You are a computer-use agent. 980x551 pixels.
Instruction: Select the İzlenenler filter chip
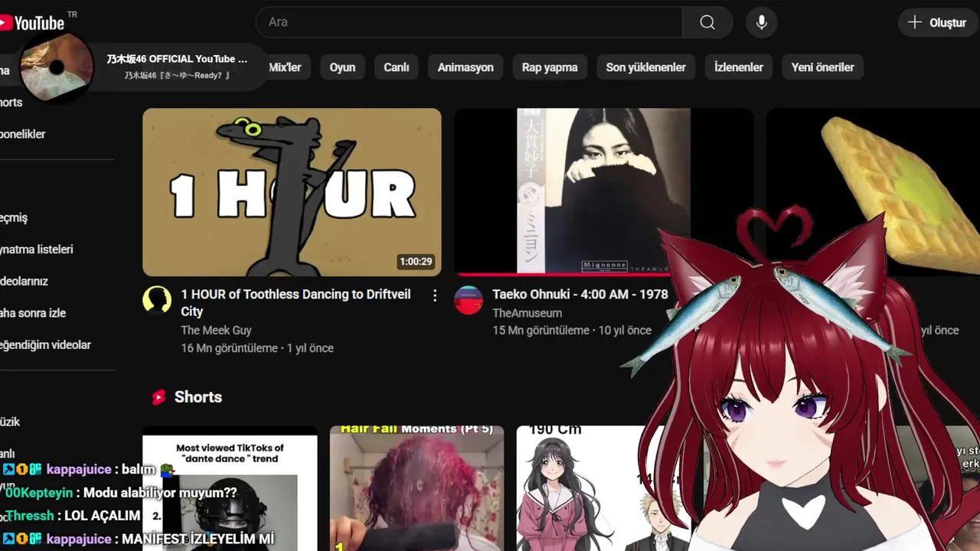click(739, 67)
